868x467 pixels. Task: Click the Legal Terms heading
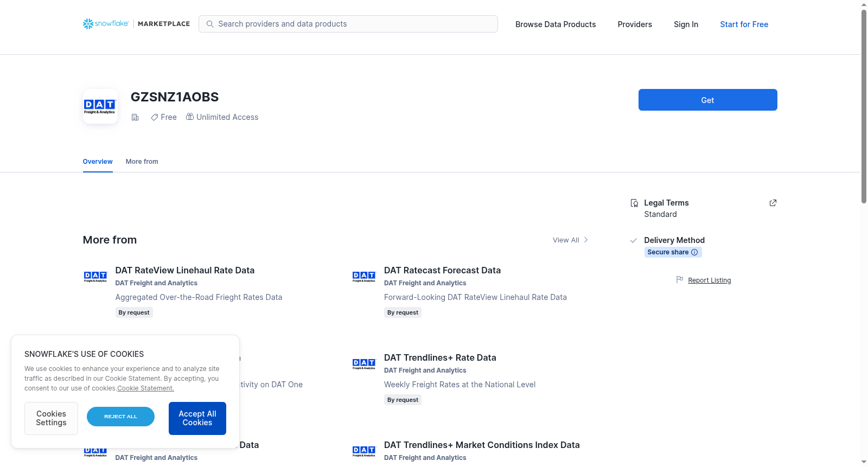click(666, 203)
